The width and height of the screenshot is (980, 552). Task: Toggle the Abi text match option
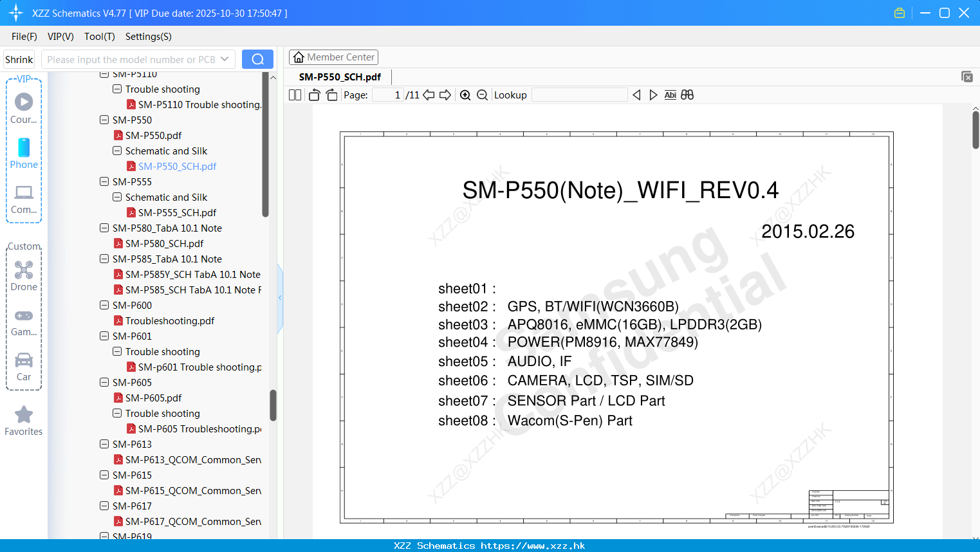[670, 95]
